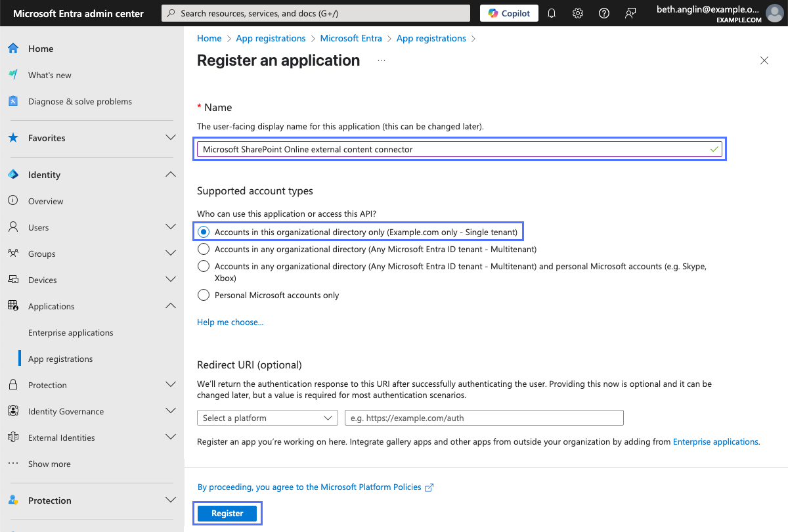Click the Groups people icon
Image resolution: width=788 pixels, height=532 pixels.
pyautogui.click(x=13, y=254)
